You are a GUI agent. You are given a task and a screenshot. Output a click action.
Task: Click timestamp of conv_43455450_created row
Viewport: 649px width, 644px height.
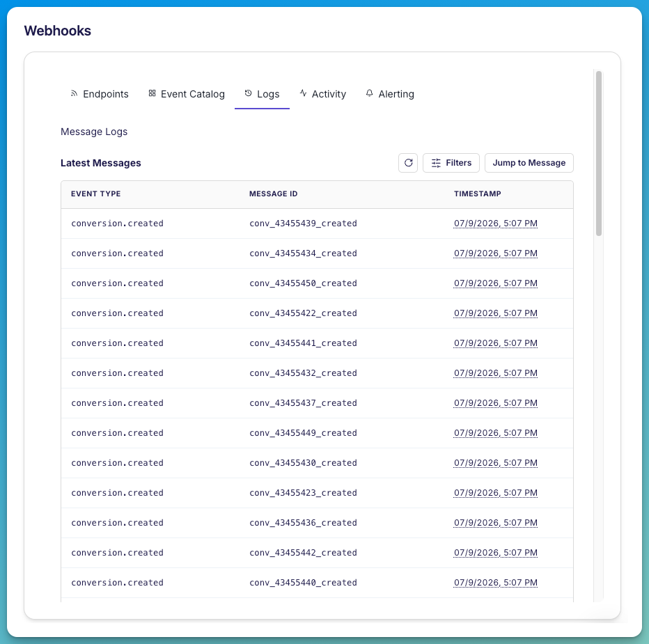pos(495,283)
